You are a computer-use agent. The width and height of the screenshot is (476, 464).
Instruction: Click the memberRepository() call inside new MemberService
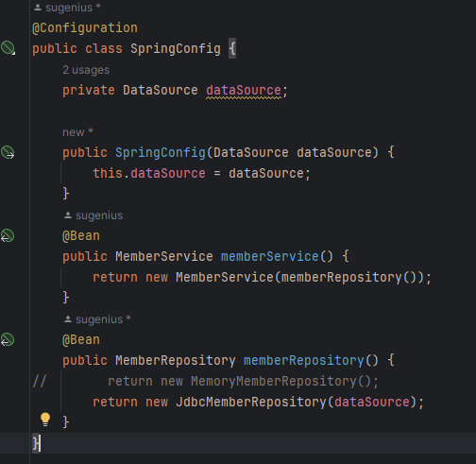point(348,278)
